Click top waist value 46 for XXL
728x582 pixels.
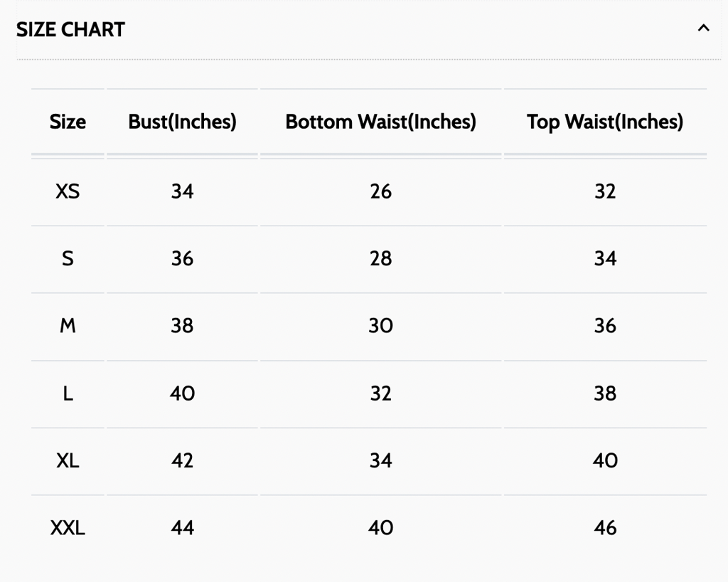(x=605, y=528)
